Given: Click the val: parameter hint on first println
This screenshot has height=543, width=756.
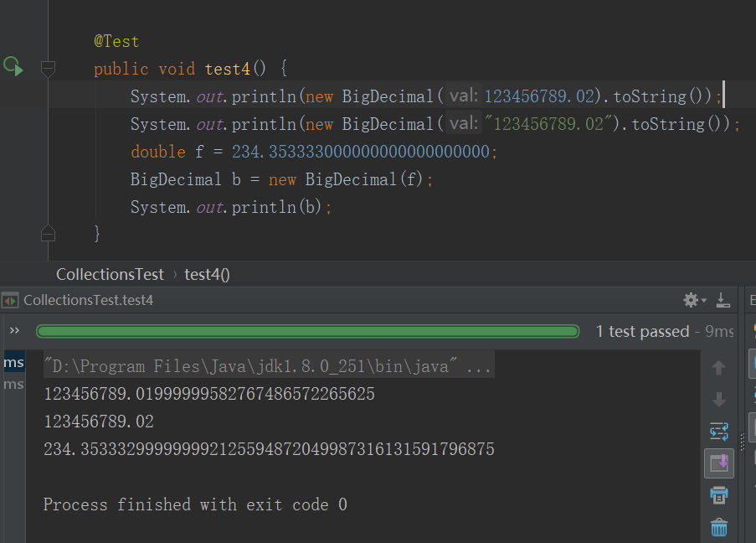Looking at the screenshot, I should [x=463, y=96].
